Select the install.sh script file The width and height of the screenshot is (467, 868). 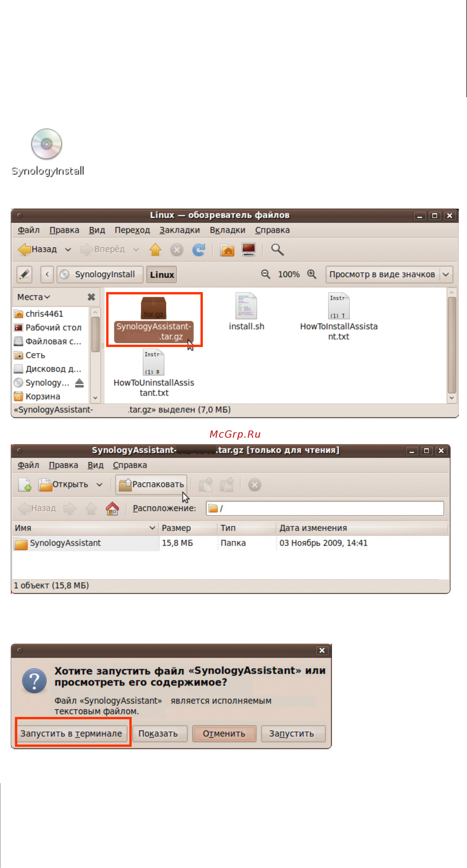pyautogui.click(x=246, y=312)
